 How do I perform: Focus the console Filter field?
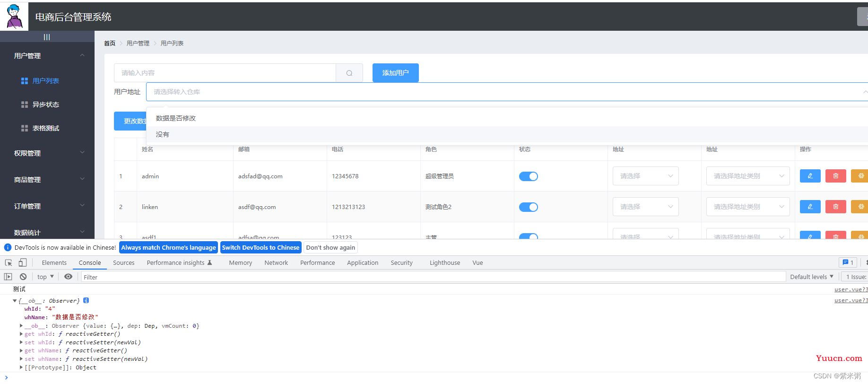433,277
